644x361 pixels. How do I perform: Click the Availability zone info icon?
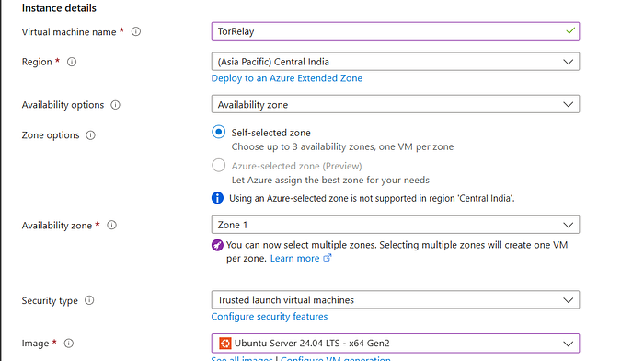(x=111, y=226)
